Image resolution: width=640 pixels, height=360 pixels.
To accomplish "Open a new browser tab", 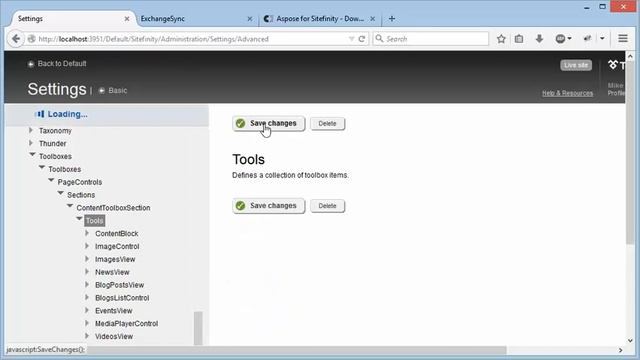I will tap(392, 18).
